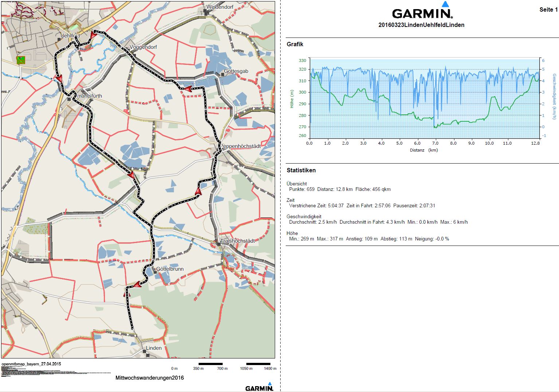The height and width of the screenshot is (392, 559).
Task: Select the Traishöchstädt map label
Action: tap(238, 241)
